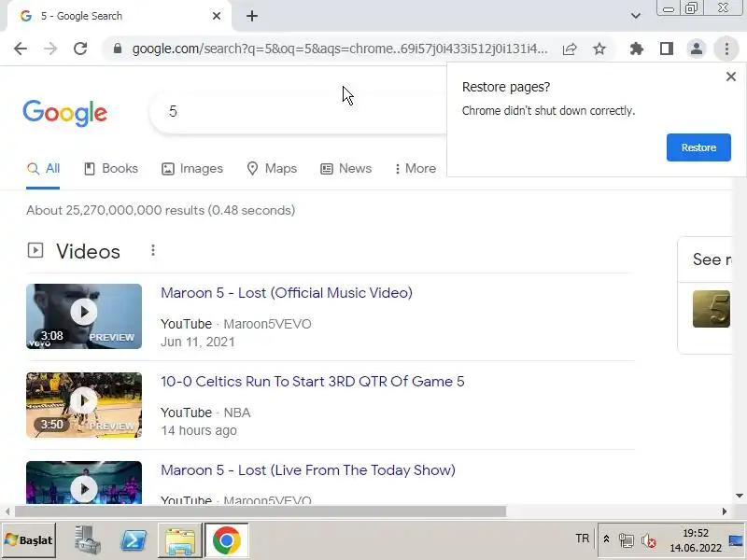Open the Chrome three-dot menu

coord(726,49)
